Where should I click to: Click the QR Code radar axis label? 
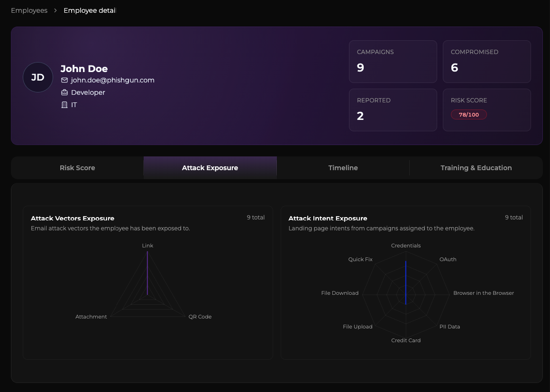pos(200,317)
